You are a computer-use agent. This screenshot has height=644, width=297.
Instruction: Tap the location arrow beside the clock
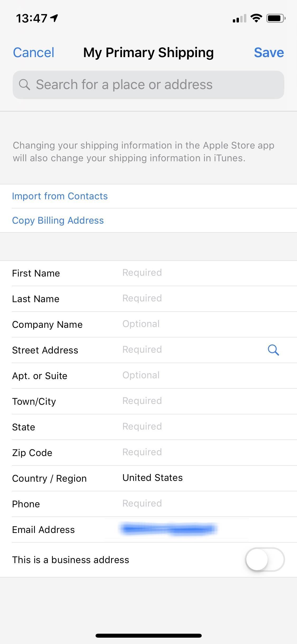point(54,18)
